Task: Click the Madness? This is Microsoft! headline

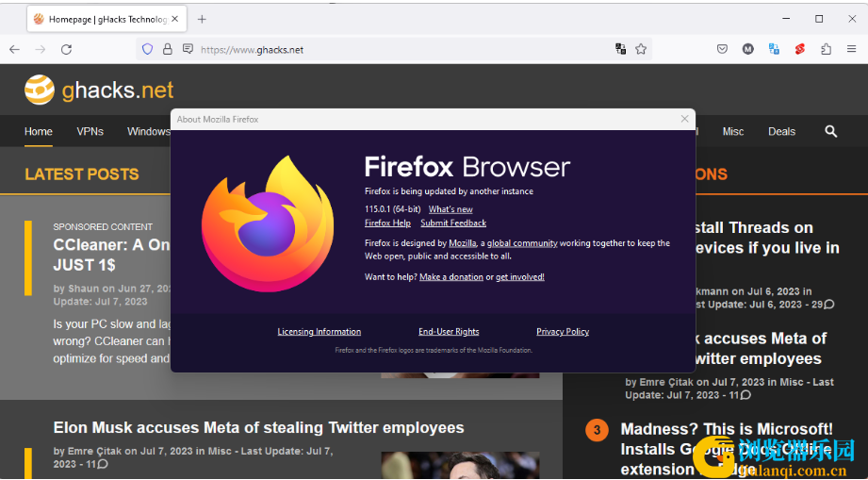Action: click(x=727, y=449)
